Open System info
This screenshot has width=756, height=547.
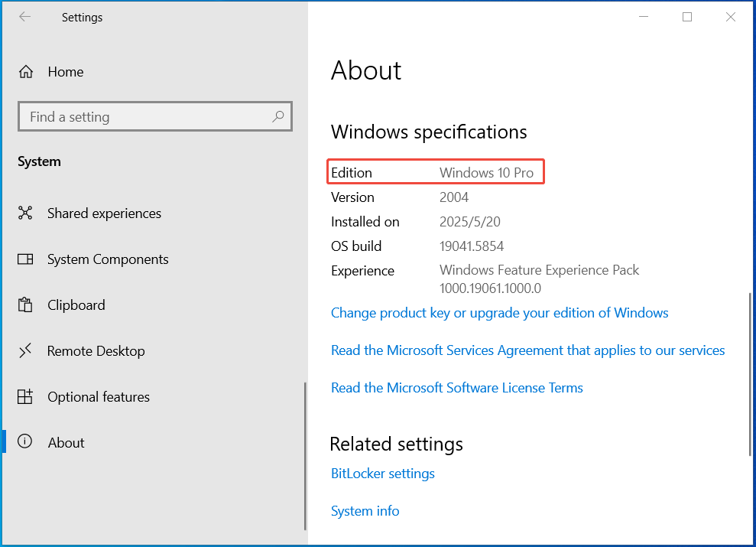[365, 510]
